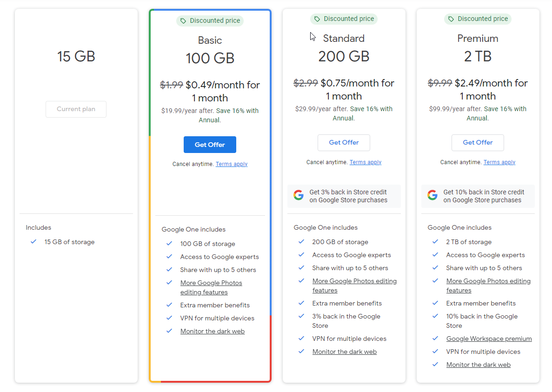Screen dimensions: 552x392
Task: Click VPN for multiple devices in Premium plan
Action: pos(483,352)
